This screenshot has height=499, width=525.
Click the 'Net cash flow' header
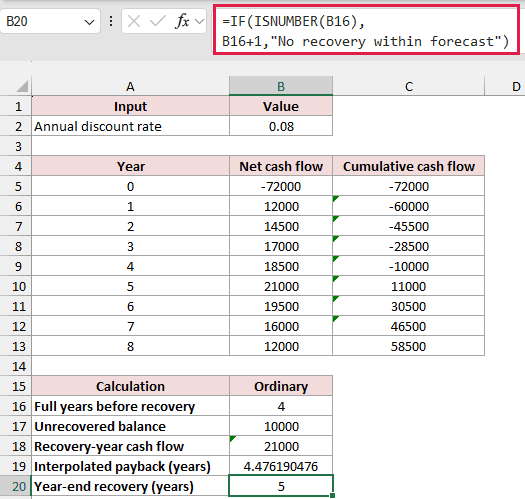[x=281, y=166]
